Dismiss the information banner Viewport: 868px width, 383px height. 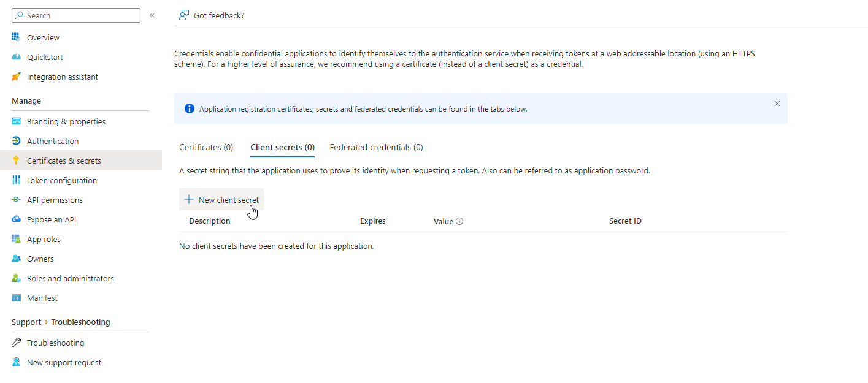tap(777, 104)
